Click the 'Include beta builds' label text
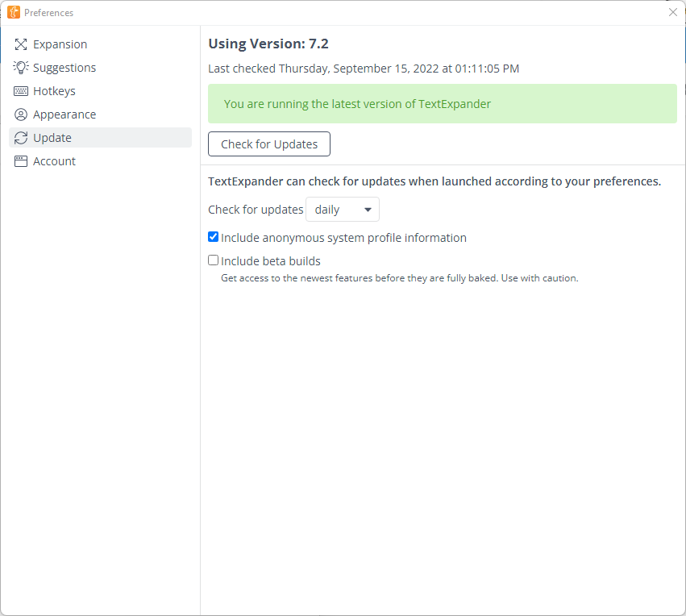This screenshot has width=686, height=616. tap(271, 261)
